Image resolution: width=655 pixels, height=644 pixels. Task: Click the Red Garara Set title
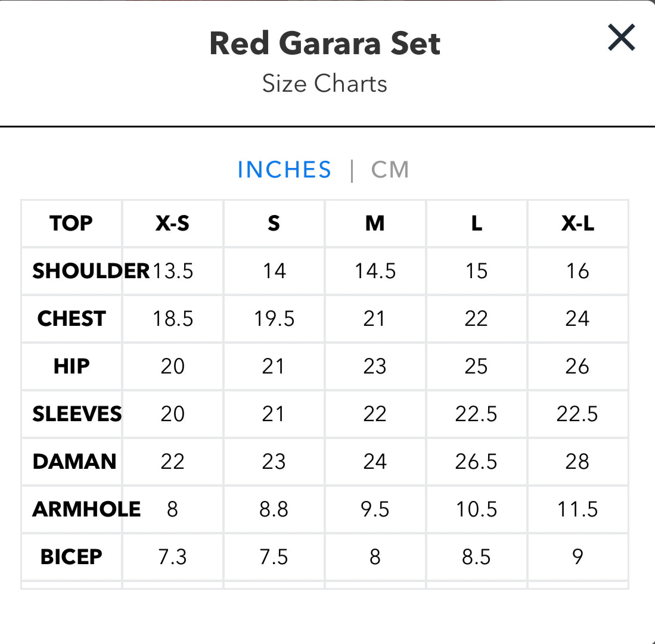(325, 44)
